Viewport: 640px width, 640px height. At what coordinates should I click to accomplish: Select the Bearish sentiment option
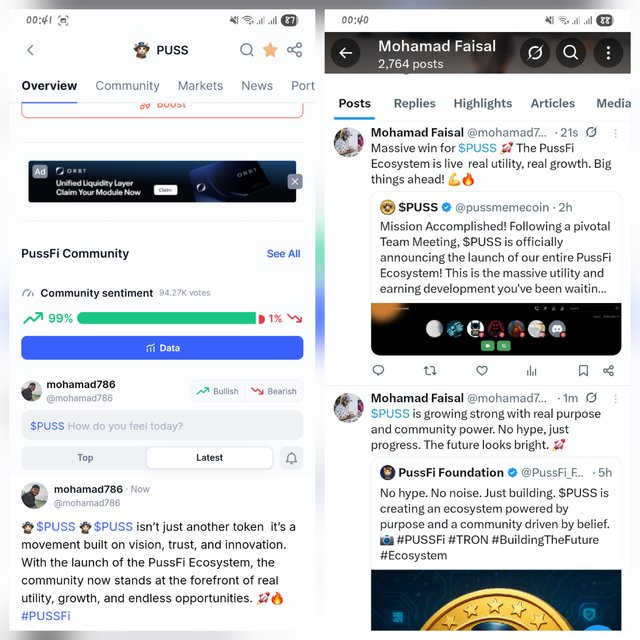274,391
